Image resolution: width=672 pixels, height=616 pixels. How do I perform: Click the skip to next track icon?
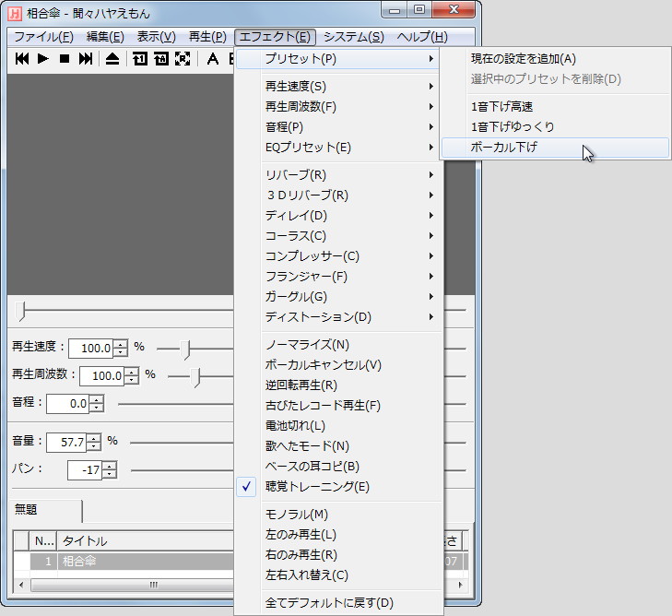[86, 59]
